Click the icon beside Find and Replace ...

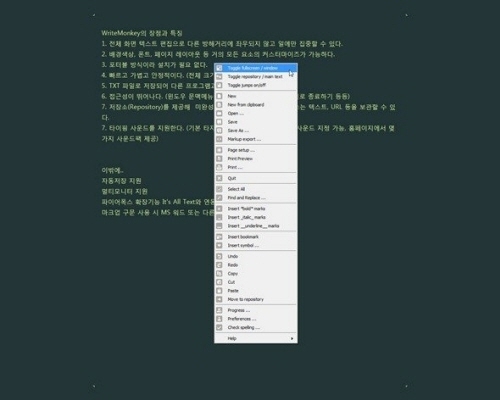(x=219, y=198)
